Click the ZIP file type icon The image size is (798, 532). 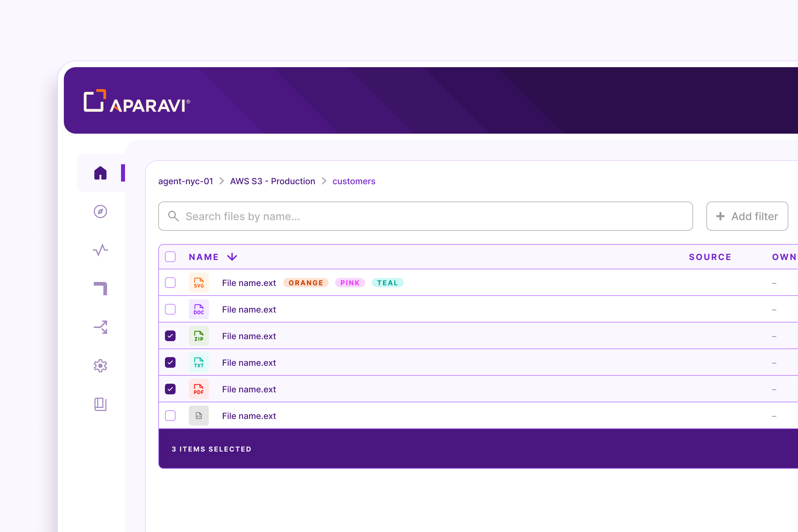tap(199, 336)
